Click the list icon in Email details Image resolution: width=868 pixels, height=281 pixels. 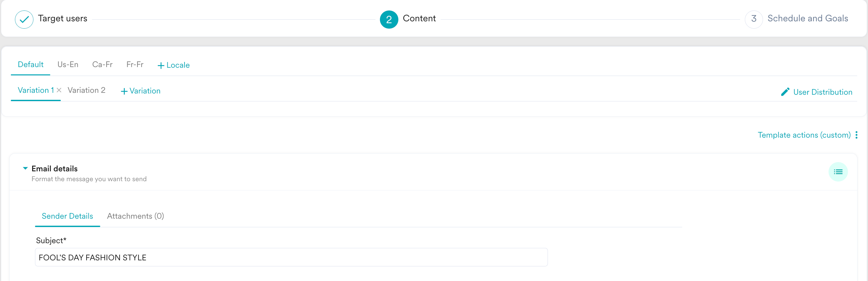pyautogui.click(x=838, y=172)
